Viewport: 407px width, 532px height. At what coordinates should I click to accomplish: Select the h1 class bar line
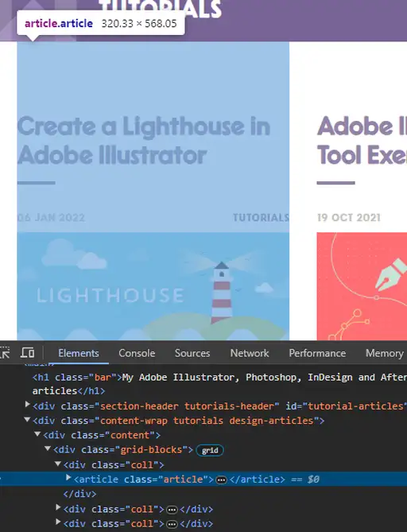point(219,377)
